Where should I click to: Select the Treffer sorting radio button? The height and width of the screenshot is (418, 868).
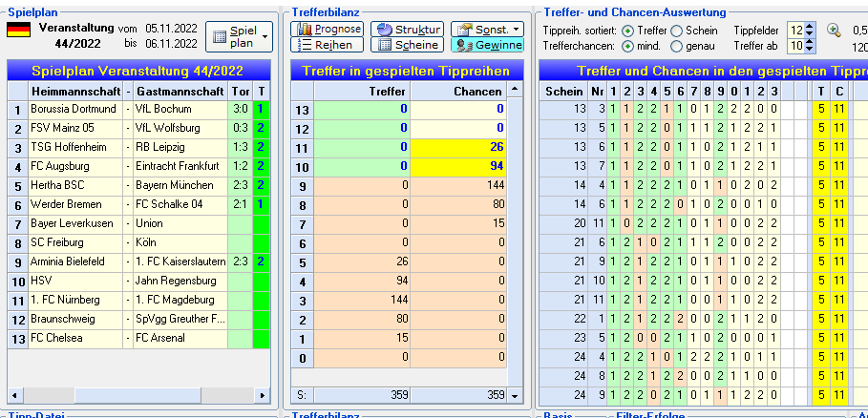tap(627, 31)
